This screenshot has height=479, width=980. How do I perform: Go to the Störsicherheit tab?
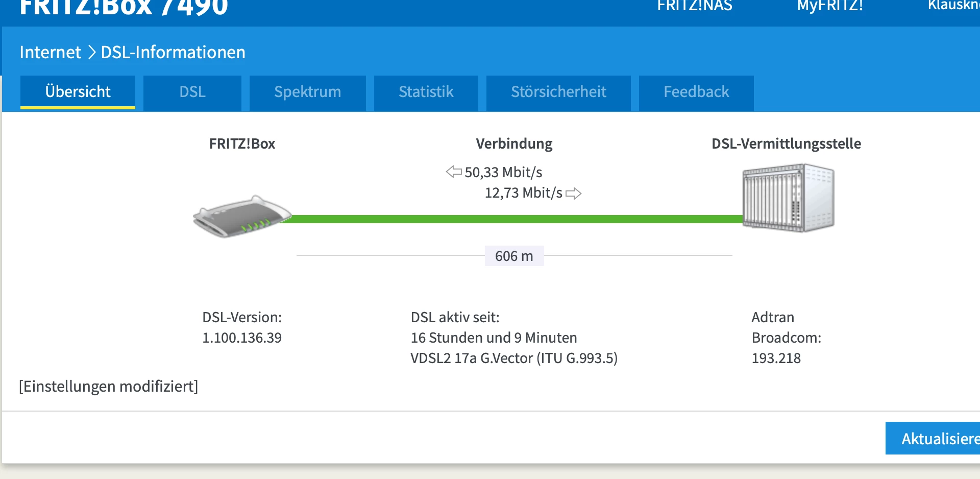pos(558,92)
